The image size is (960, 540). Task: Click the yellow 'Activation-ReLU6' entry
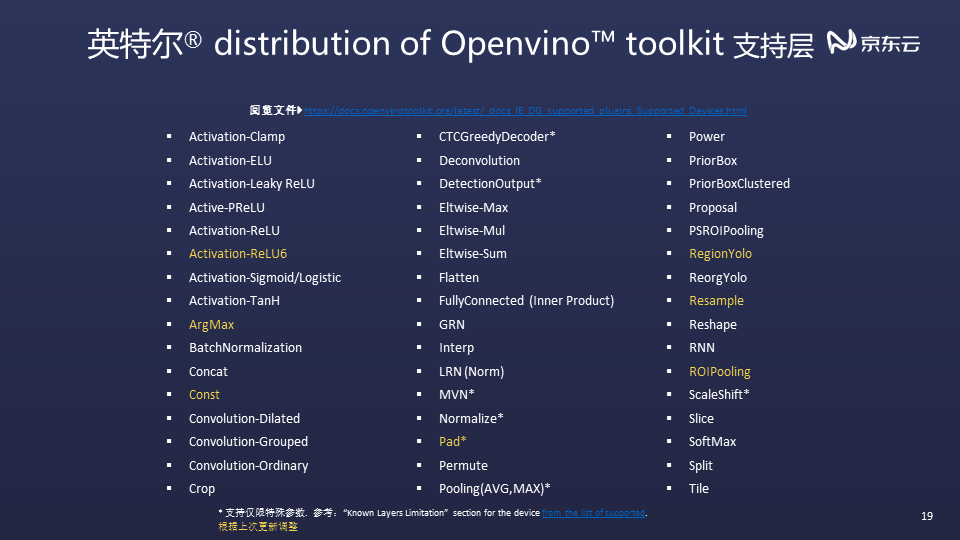[238, 253]
